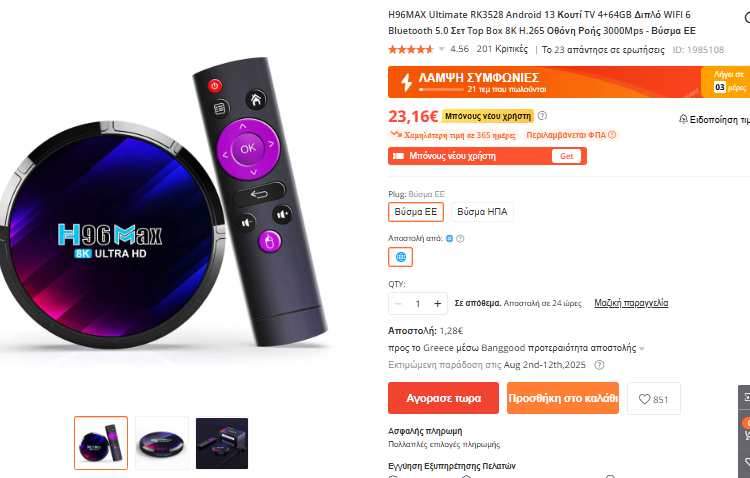Screen dimensions: 750x478
Task: Select the Βύσμα ΕΕ plug option
Action: click(416, 212)
